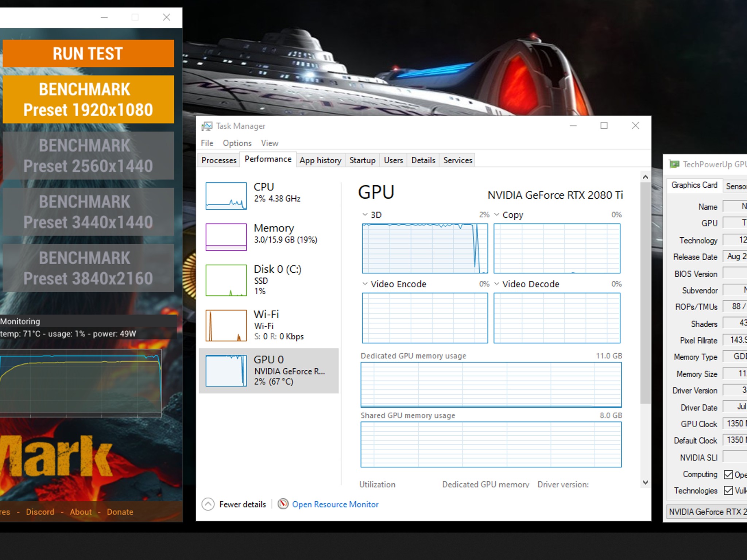
Task: Toggle the Vulkan Technologies checkbox in GPU-Z
Action: tap(728, 490)
